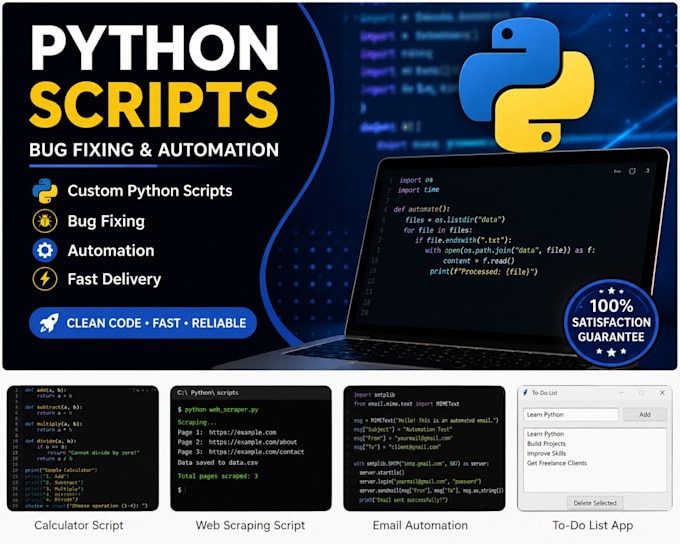Click the Add button in To-Do List
This screenshot has height=544, width=680.
tap(644, 415)
